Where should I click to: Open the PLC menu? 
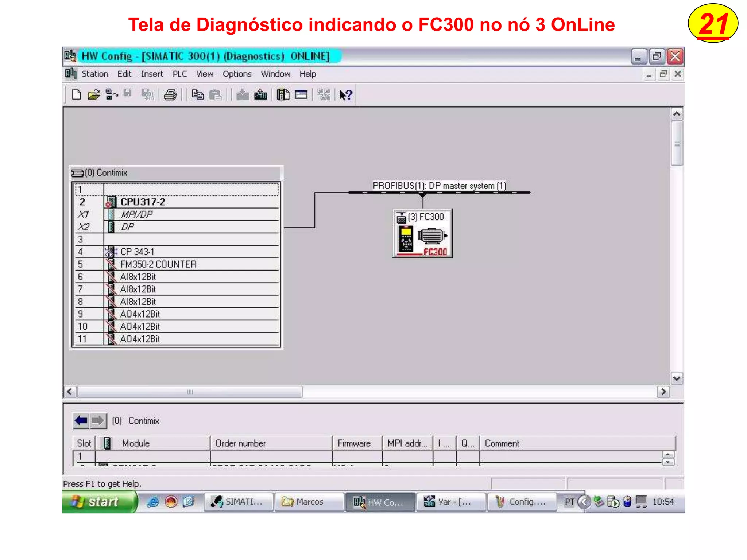[179, 74]
